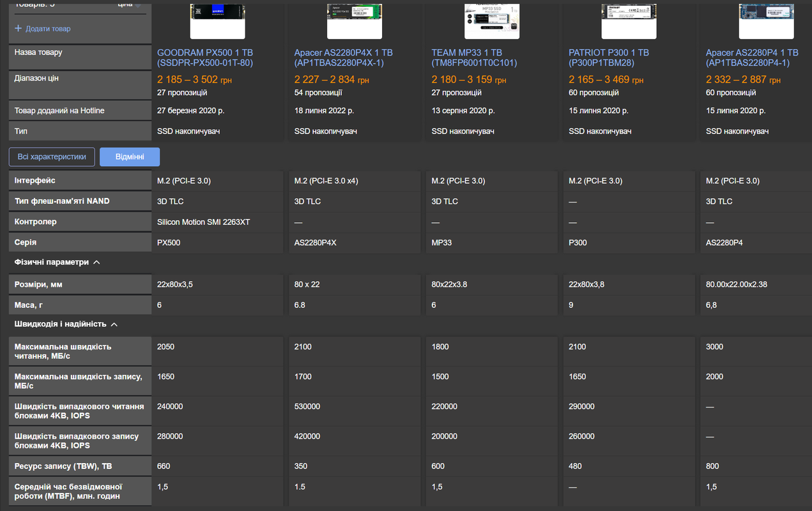Click the Apacer AS2280P4X product thumbnail
The width and height of the screenshot is (812, 511).
(355, 21)
